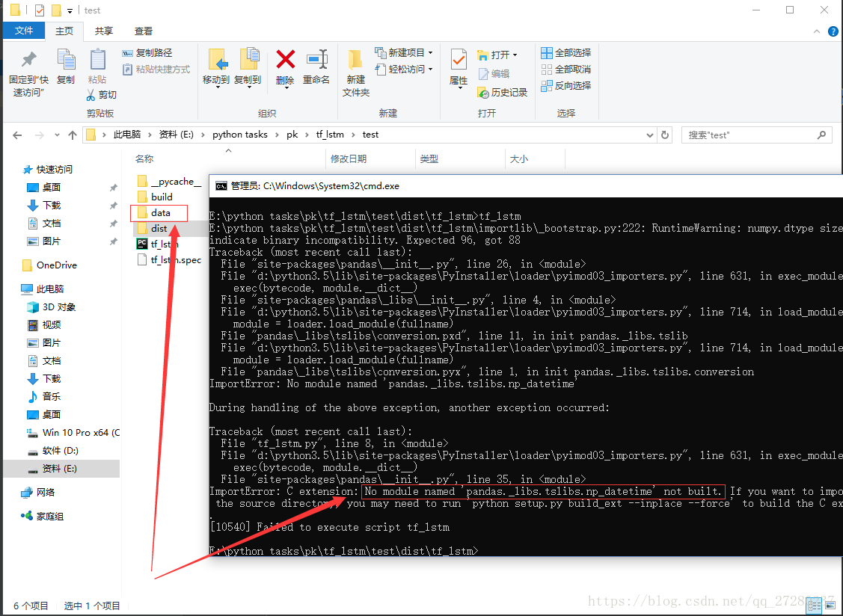
Task: Sort by Date modified (修改日期) column
Action: point(349,159)
